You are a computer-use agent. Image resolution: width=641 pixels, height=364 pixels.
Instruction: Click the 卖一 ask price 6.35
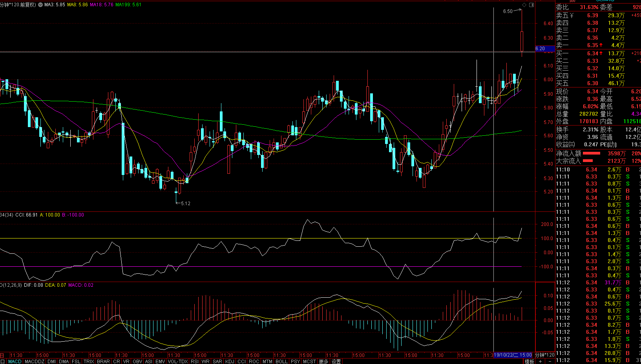point(593,45)
